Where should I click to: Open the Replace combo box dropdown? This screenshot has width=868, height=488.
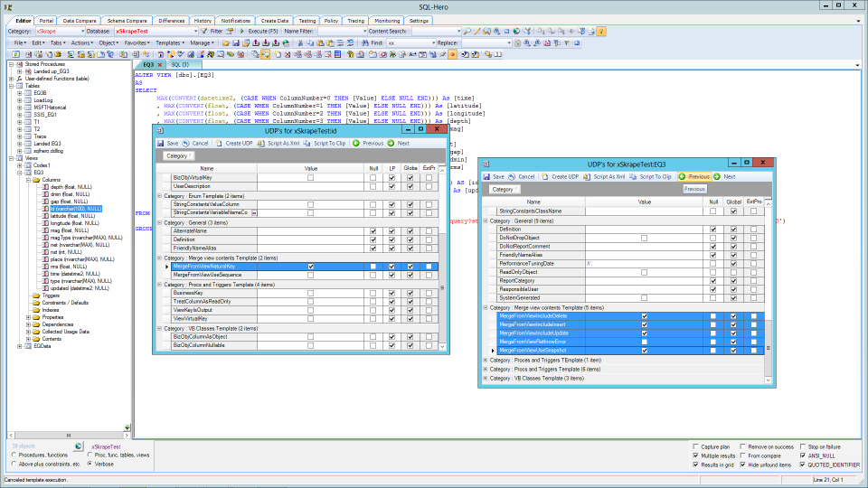click(x=509, y=42)
